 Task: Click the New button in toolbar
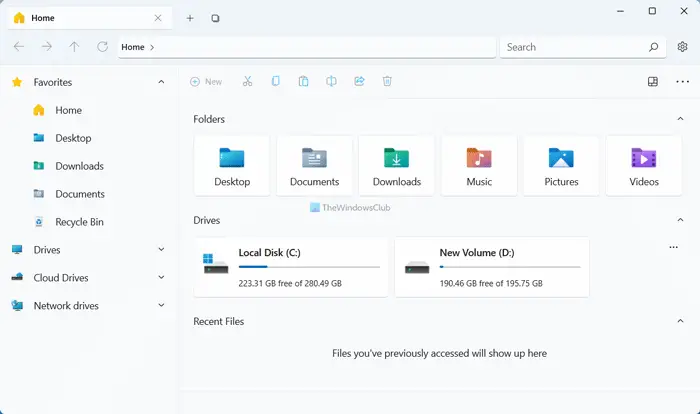click(x=206, y=82)
